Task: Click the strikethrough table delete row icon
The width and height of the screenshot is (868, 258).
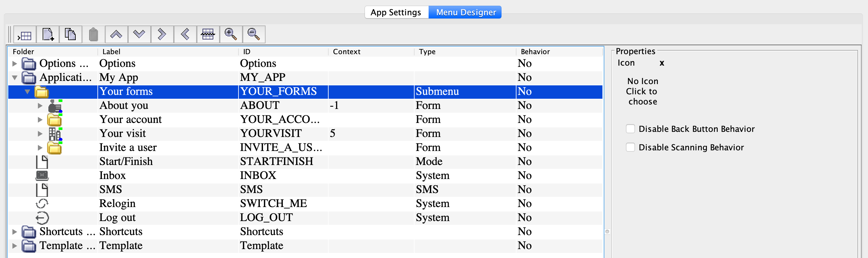Action: coord(208,35)
